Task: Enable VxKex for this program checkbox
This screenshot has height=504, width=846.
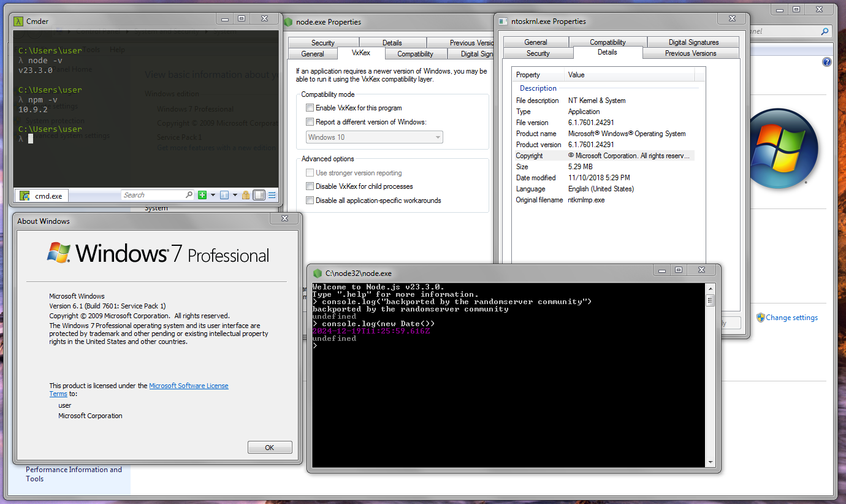Action: [x=310, y=108]
